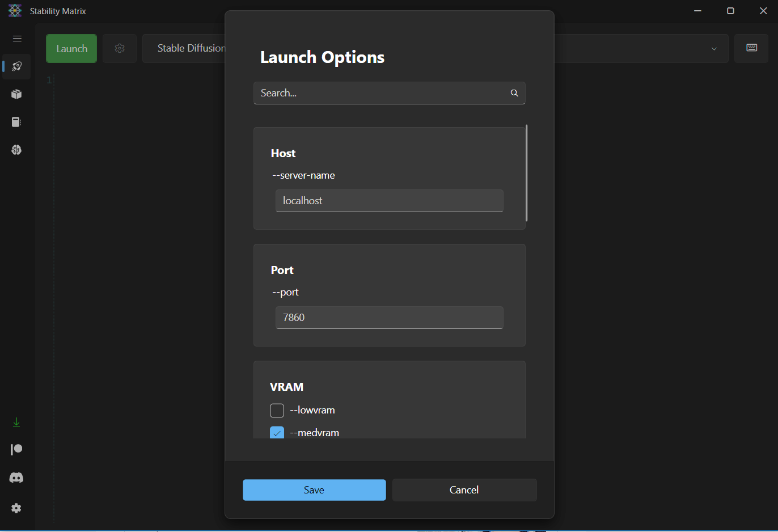This screenshot has height=532, width=778.
Task: Click Cancel in Launch Options
Action: click(x=464, y=490)
